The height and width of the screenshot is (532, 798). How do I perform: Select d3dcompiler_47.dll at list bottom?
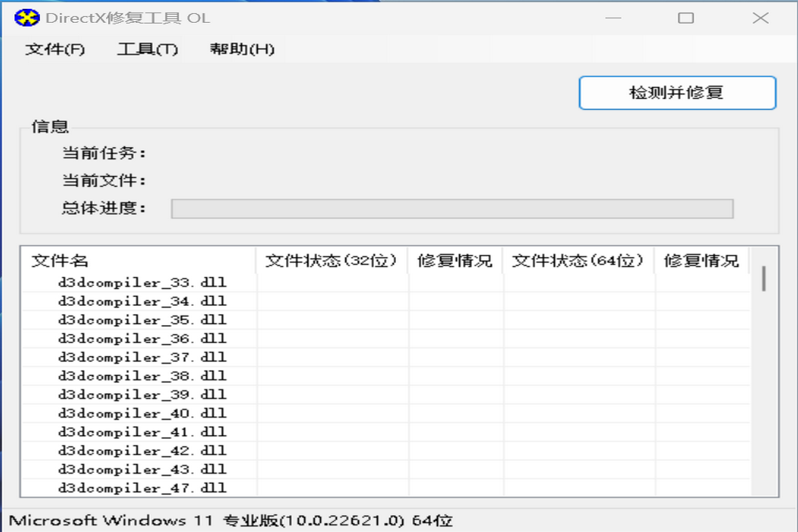tap(143, 488)
